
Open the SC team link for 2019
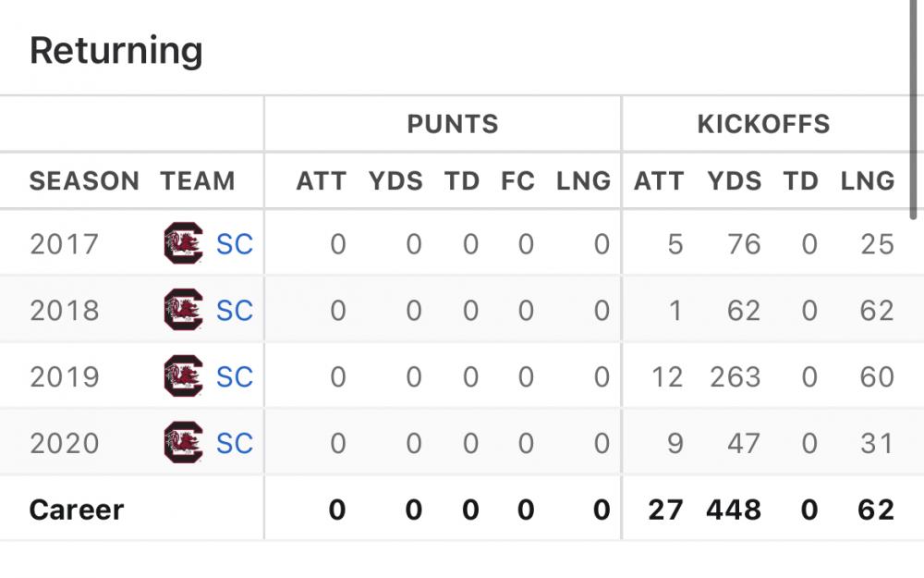[235, 377]
